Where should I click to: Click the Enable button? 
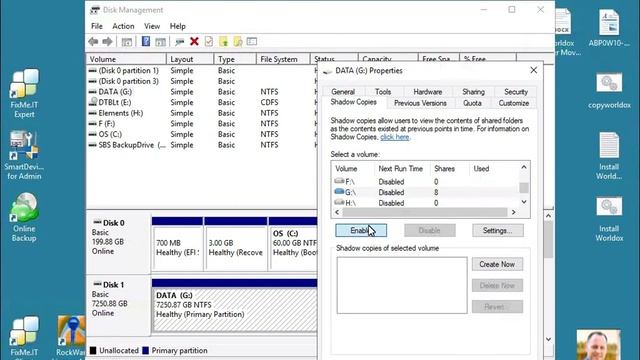(361, 231)
